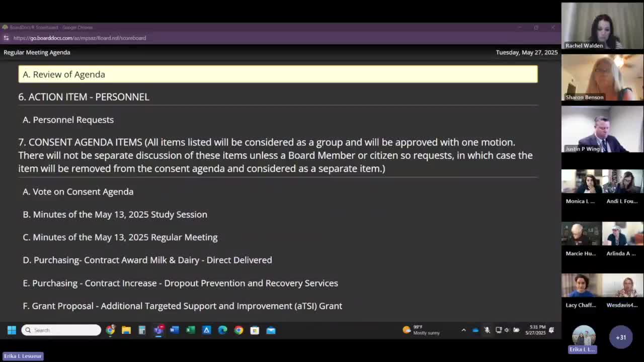
Task: Click the BoardDocs favicon in title bar
Action: point(5,27)
